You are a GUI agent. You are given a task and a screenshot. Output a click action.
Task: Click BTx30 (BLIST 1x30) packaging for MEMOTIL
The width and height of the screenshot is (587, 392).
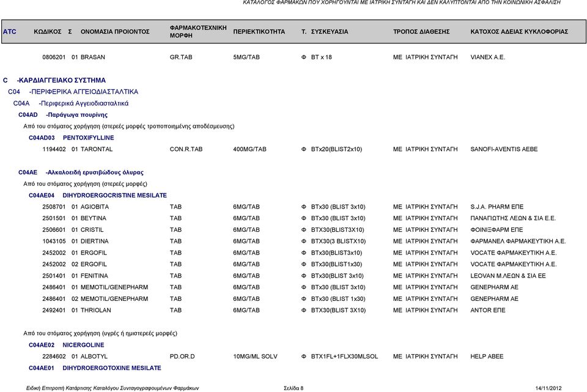coord(338,299)
